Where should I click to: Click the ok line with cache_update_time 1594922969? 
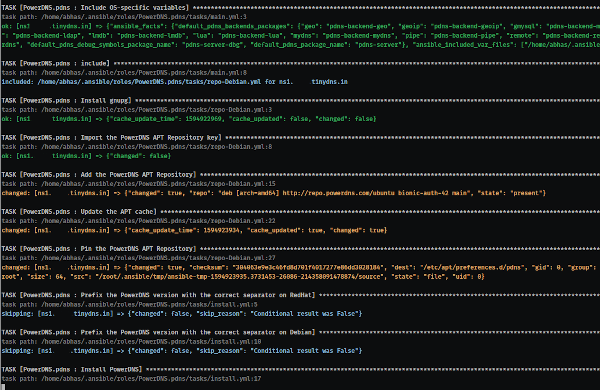pyautogui.click(x=189, y=119)
